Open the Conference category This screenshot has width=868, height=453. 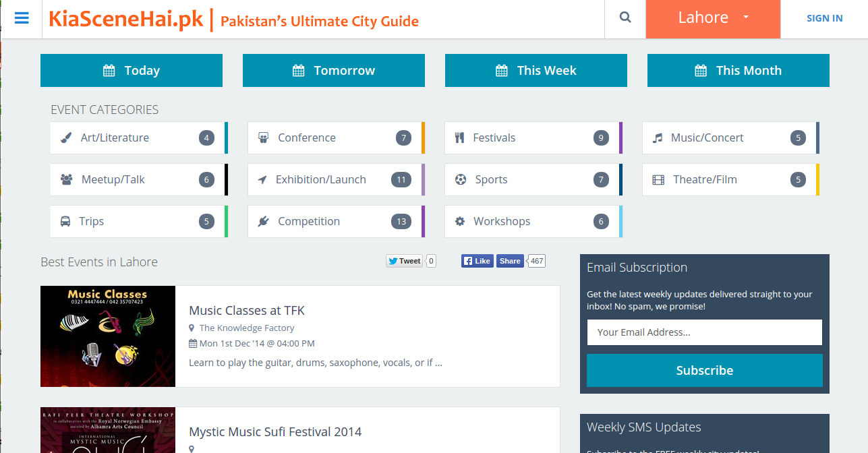point(337,138)
